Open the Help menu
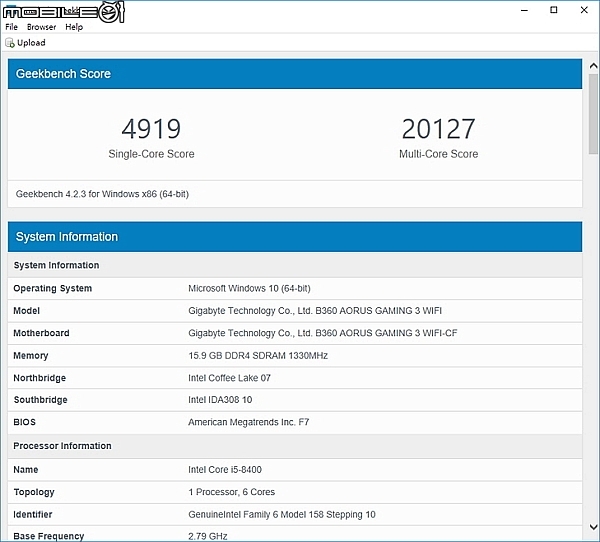This screenshot has width=600, height=542. [74, 27]
